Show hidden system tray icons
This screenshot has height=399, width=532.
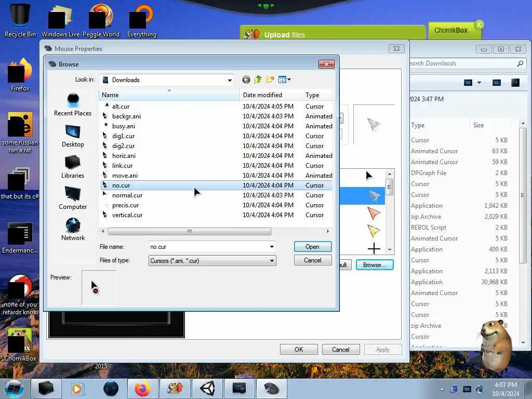[442, 389]
